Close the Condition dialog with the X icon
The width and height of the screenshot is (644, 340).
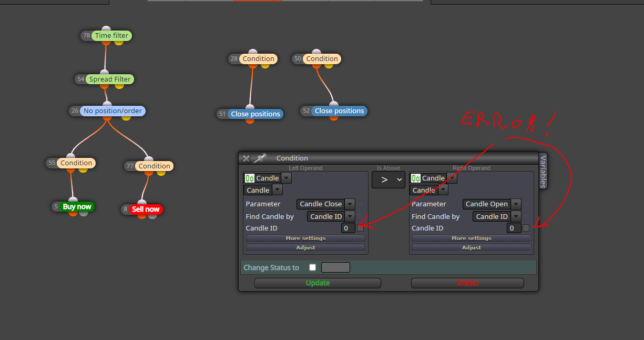(246, 158)
